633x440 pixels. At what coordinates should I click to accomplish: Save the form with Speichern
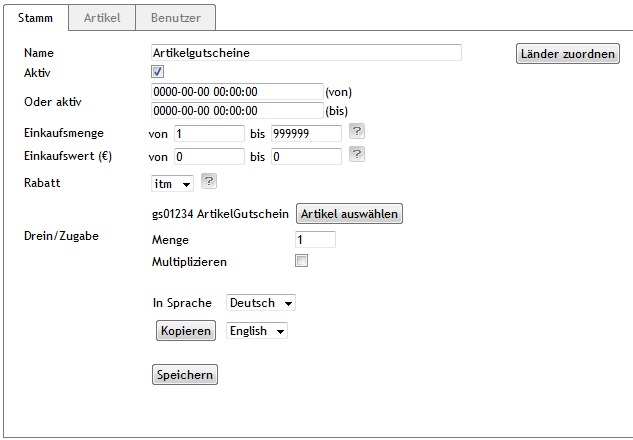tap(185, 375)
